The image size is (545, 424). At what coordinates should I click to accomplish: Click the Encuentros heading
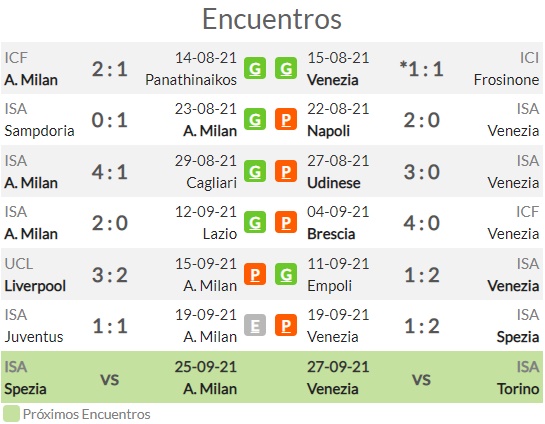(272, 19)
